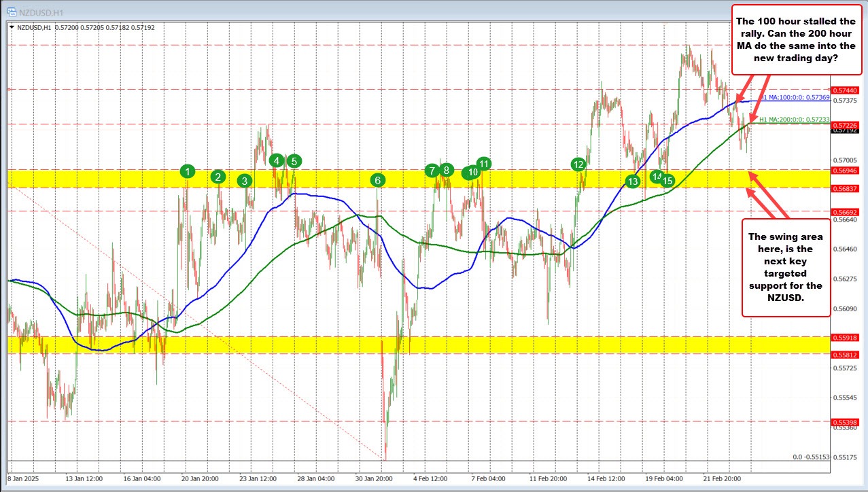Select green circle marker number 1
868x492 pixels.
[x=188, y=171]
